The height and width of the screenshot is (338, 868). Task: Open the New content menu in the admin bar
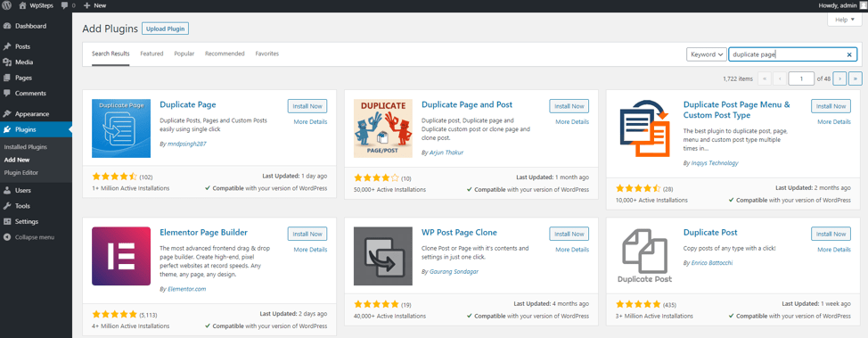[95, 5]
